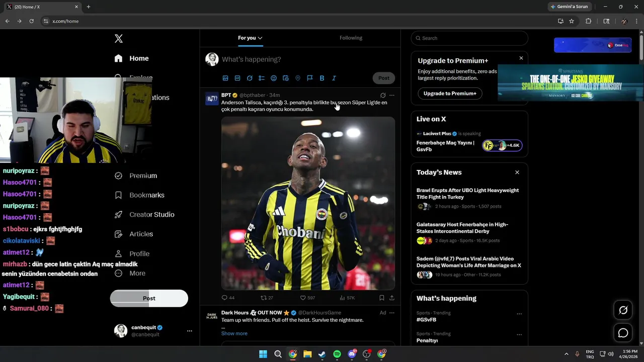Add a poll to the post
The image size is (644, 362).
click(262, 78)
